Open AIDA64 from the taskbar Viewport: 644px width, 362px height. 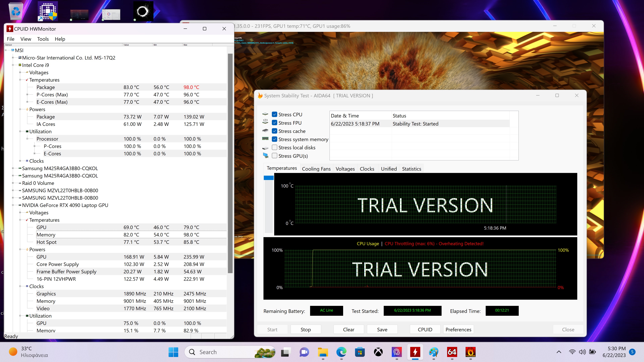pos(452,352)
